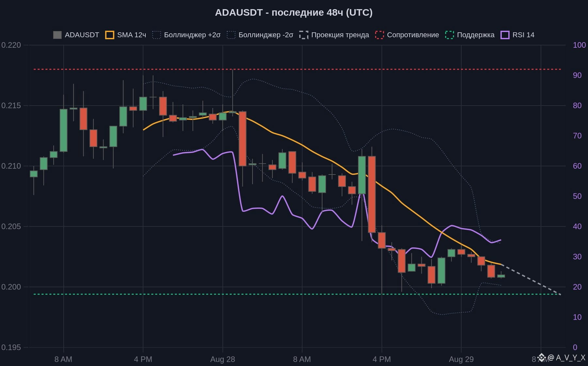Click the purple RSI 14 legend swatch

pyautogui.click(x=505, y=35)
